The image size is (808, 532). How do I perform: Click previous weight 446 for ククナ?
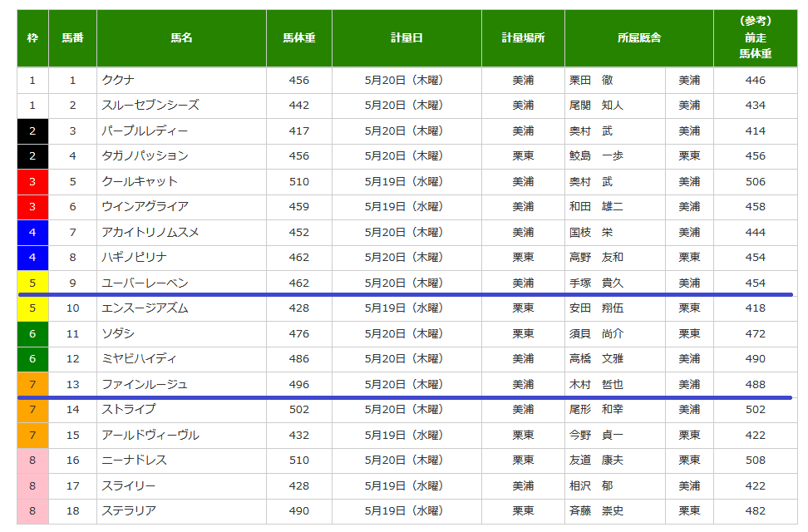click(x=756, y=81)
